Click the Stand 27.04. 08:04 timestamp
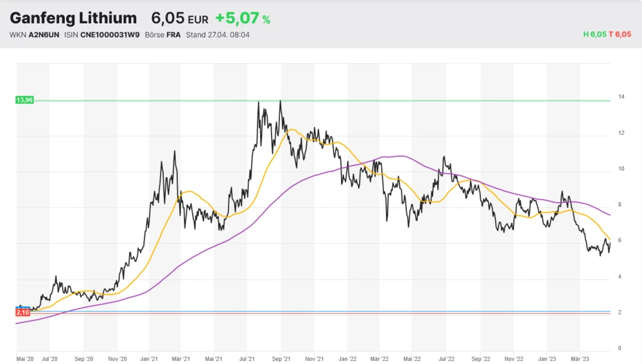Image resolution: width=642 pixels, height=364 pixels. tap(218, 35)
